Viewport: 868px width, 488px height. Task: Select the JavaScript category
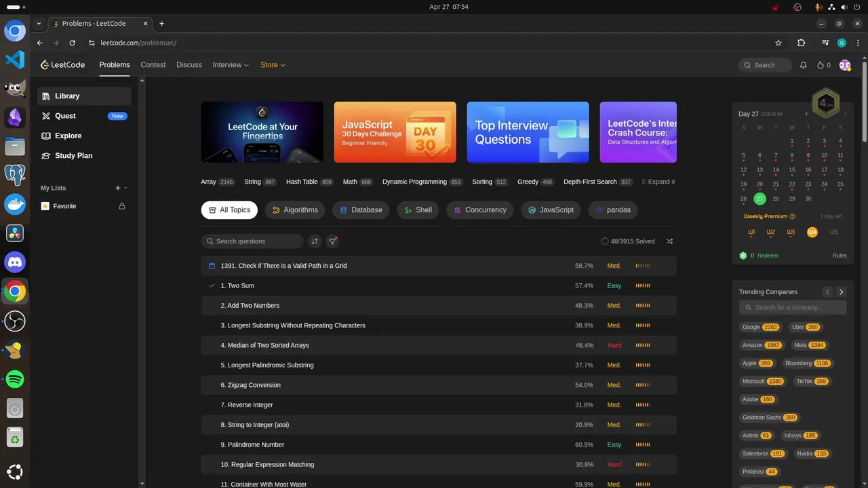click(551, 210)
